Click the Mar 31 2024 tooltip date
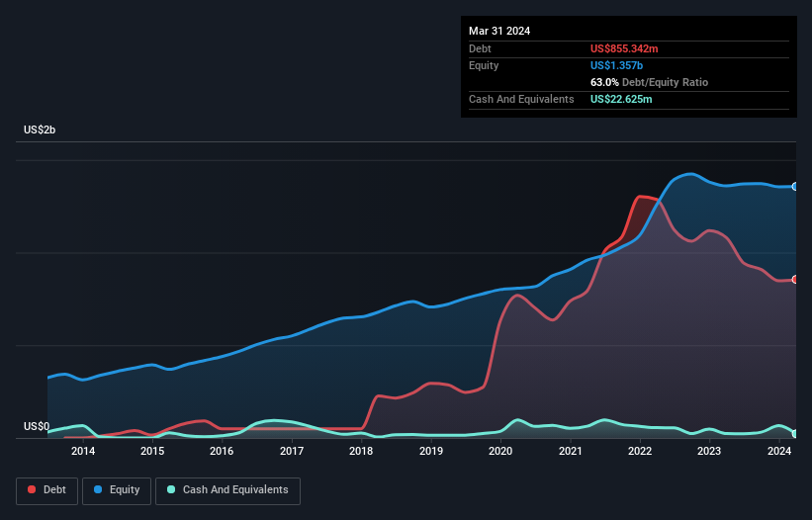812x520 pixels. 499,31
